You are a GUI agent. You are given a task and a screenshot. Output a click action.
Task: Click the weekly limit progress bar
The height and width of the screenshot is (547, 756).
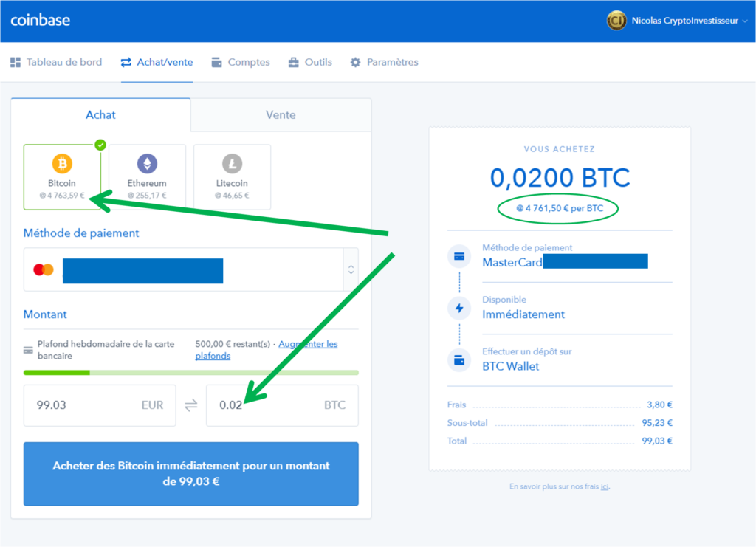(x=191, y=373)
